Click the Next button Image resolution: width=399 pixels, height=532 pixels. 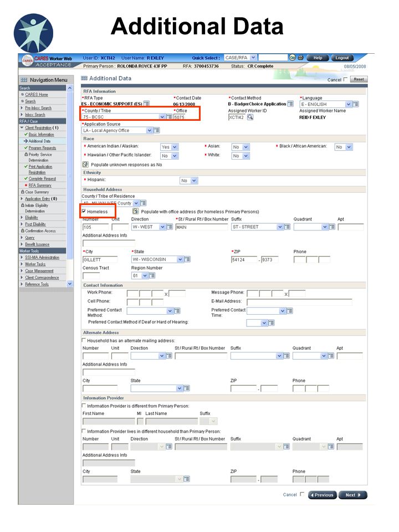click(x=353, y=495)
